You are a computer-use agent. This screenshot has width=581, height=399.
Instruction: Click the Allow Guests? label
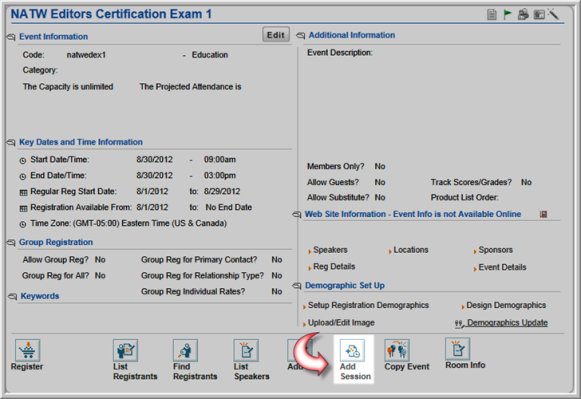point(333,182)
